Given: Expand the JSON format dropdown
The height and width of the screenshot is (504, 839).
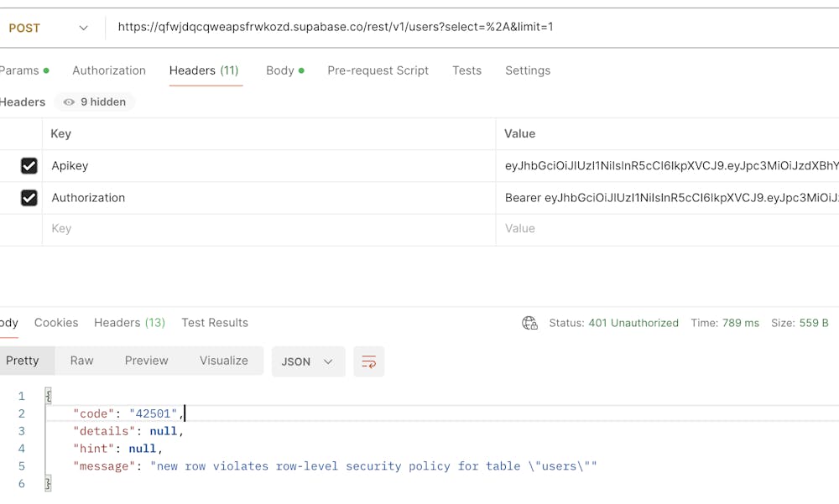Looking at the screenshot, I should click(308, 361).
